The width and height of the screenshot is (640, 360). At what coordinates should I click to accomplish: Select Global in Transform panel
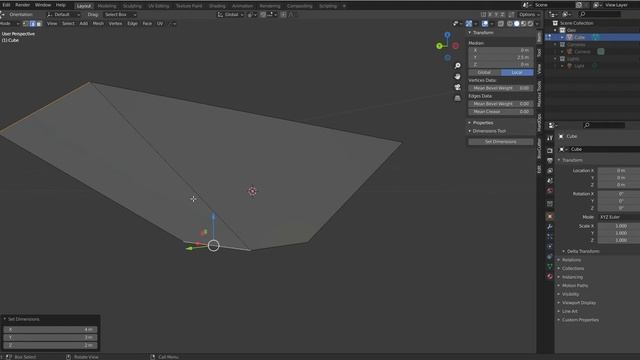(x=484, y=72)
